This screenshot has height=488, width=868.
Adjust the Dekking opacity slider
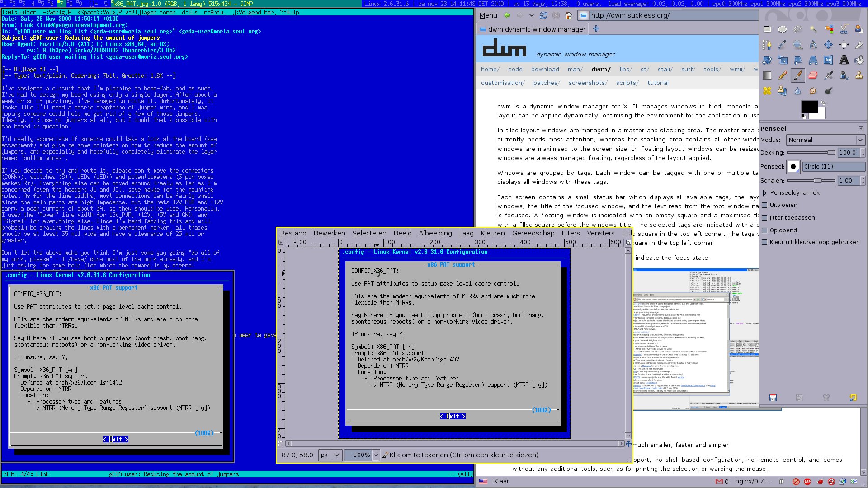coord(811,153)
